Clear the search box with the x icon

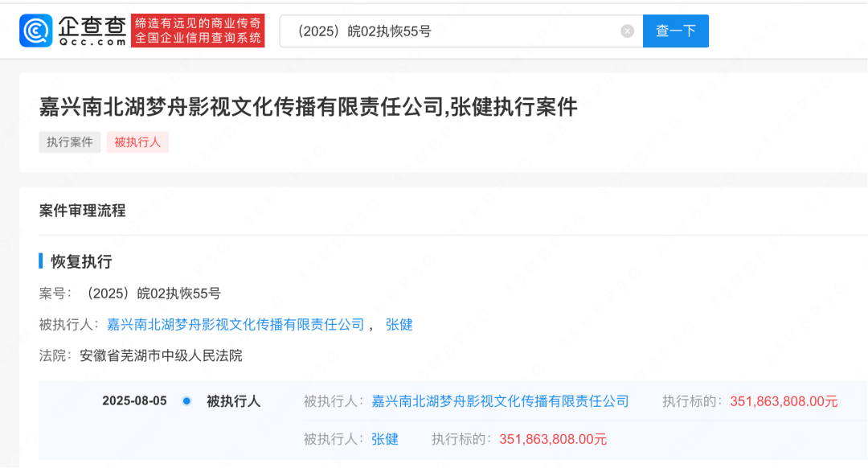627,31
